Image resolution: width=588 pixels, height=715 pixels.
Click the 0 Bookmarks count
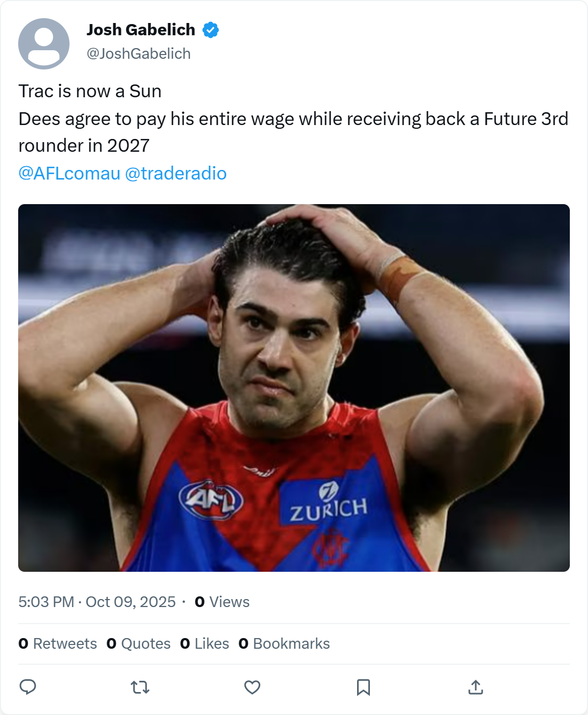point(284,643)
